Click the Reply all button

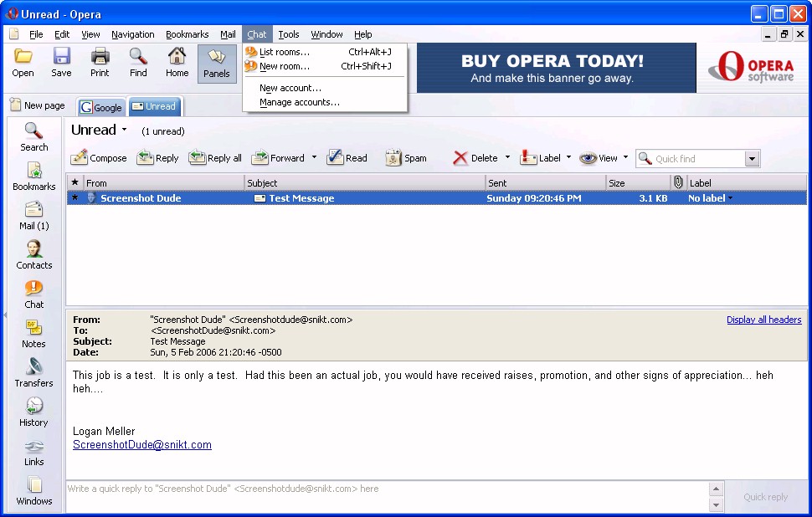pyautogui.click(x=215, y=158)
